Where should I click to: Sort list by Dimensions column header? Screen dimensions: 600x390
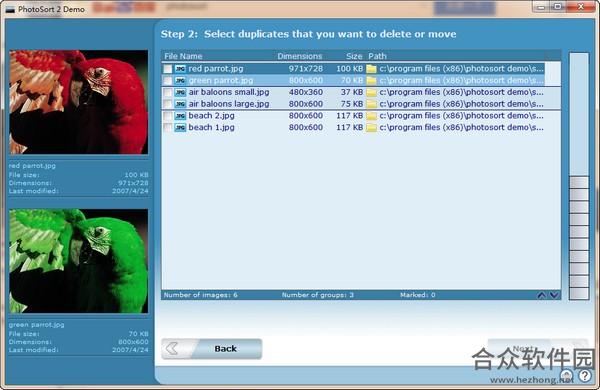[300, 56]
